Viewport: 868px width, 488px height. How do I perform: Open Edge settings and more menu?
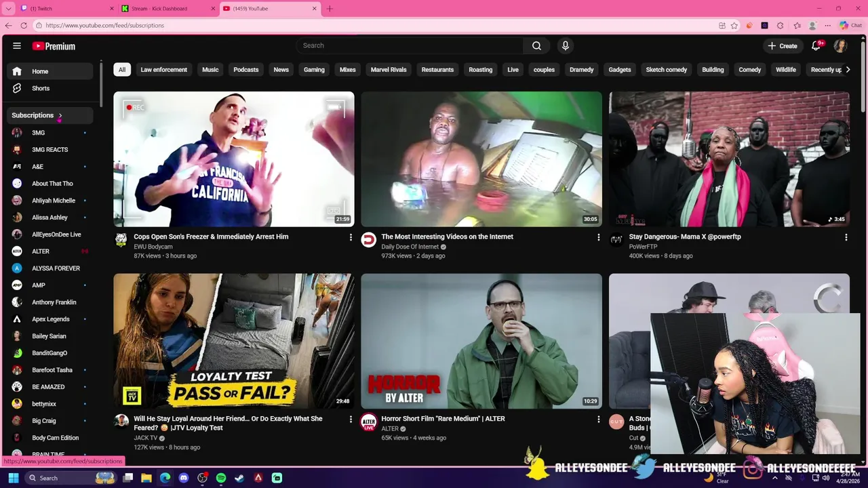tap(827, 25)
